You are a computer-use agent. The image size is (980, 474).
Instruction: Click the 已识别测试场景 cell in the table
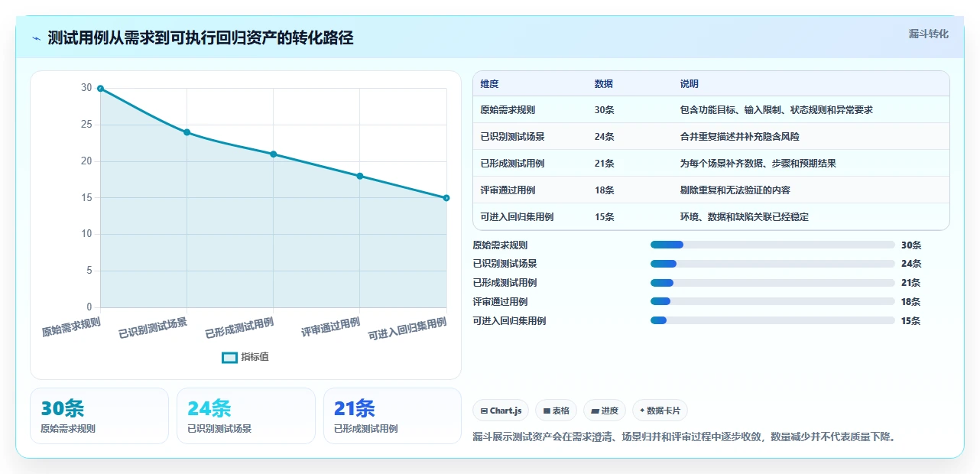coord(512,137)
